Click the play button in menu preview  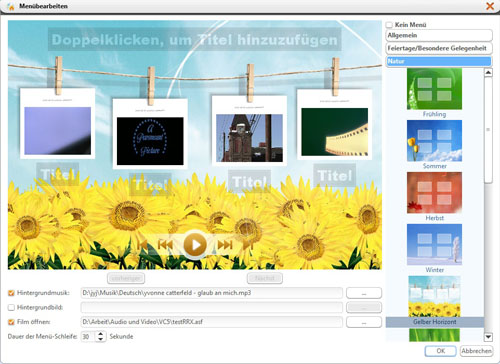point(195,245)
